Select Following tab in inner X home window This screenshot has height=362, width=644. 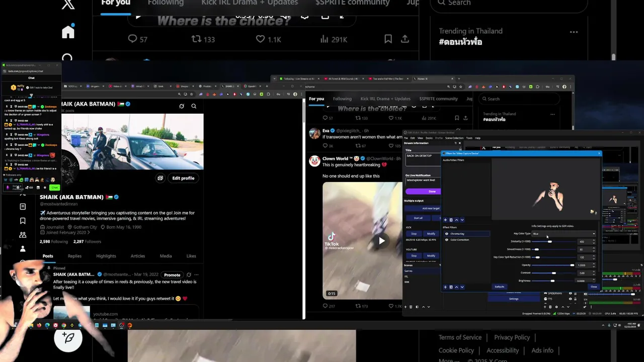click(x=342, y=99)
